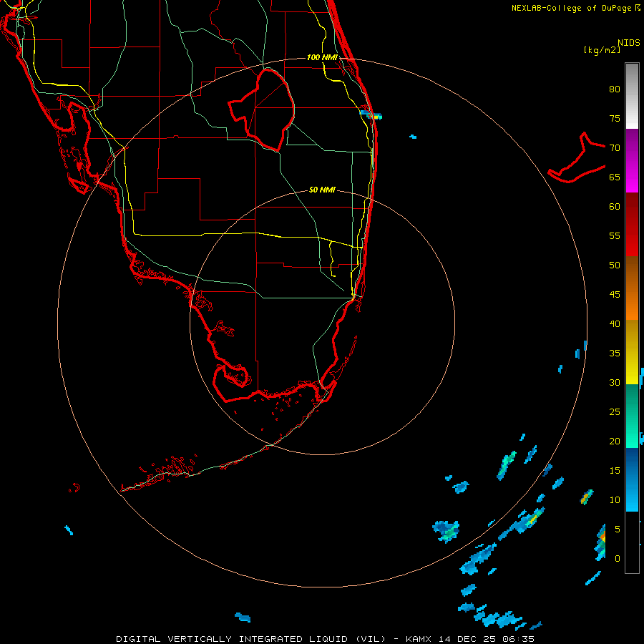
Task: Click the legend value 10
Action: coord(615,500)
